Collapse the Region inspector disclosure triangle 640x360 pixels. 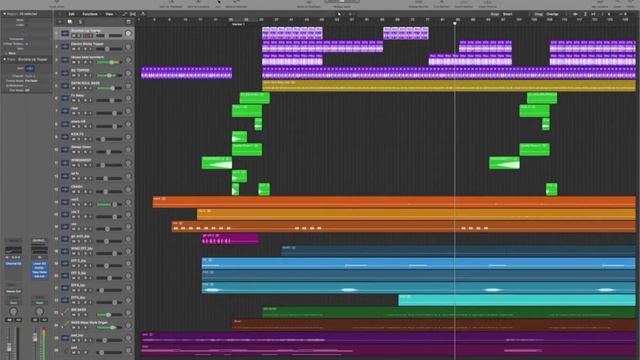pos(4,14)
